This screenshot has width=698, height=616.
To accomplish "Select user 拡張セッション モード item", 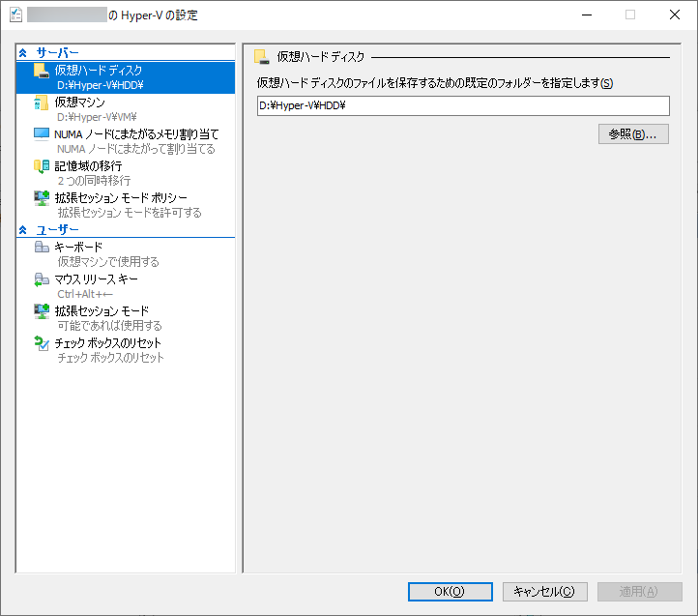I will click(x=126, y=318).
